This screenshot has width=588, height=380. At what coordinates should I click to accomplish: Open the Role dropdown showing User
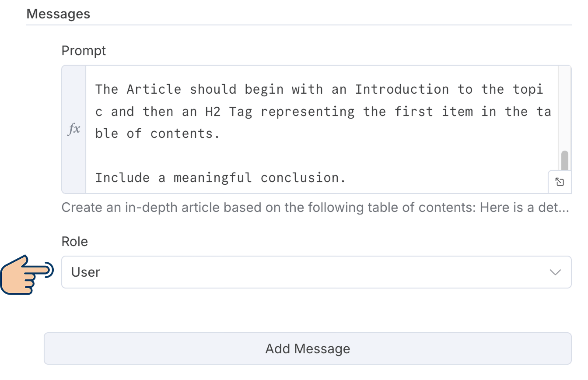pyautogui.click(x=316, y=272)
